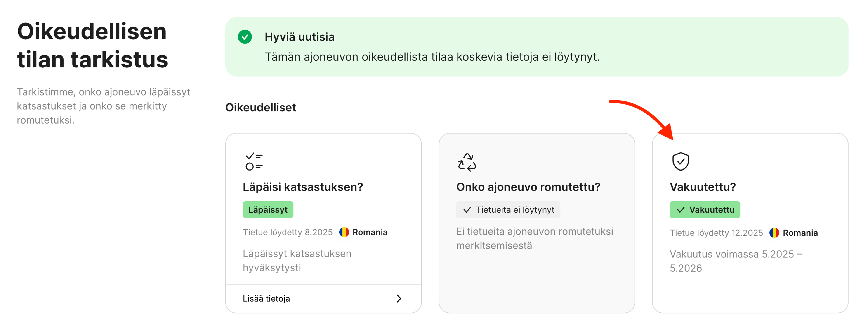
Task: Expand Lisää tietoja with the chevron arrow
Action: pos(399,298)
